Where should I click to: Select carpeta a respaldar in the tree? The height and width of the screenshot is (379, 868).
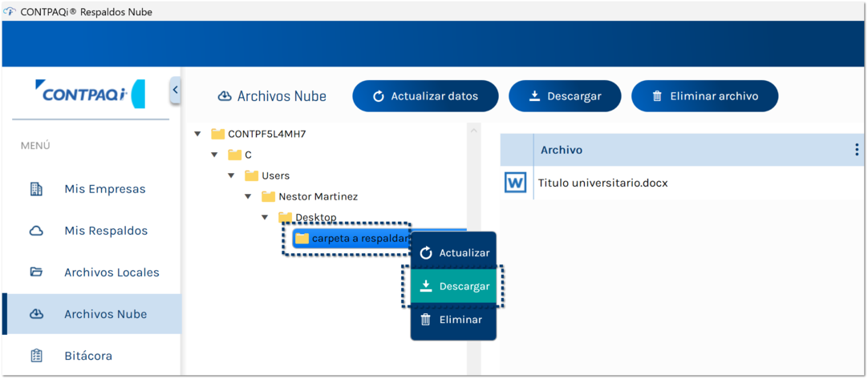(x=359, y=239)
